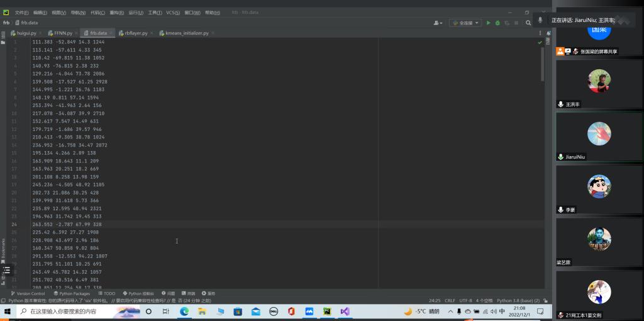Open the Python Packages panel

[x=72, y=293]
